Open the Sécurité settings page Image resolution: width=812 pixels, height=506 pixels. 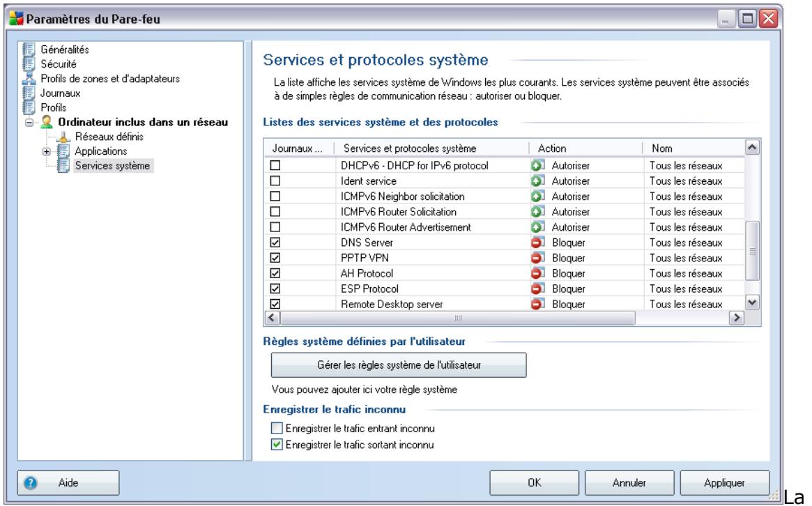point(59,64)
